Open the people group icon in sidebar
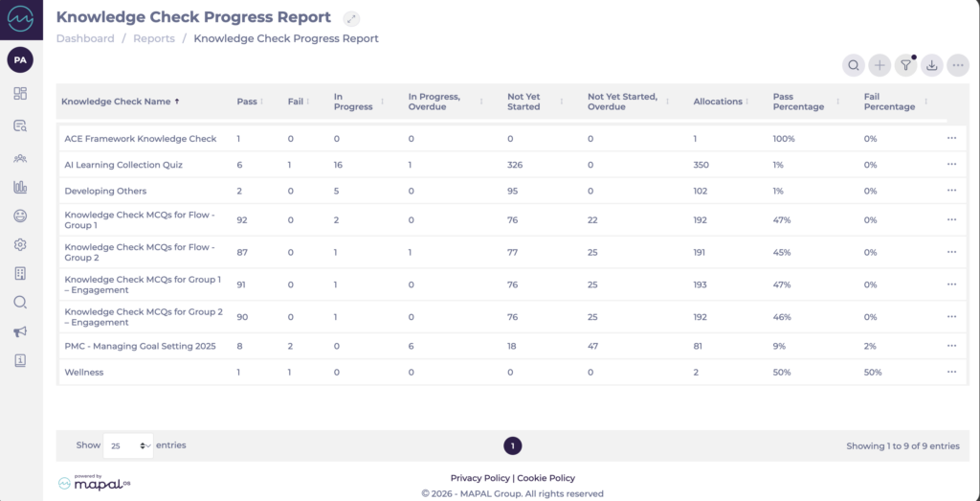980x501 pixels. (x=20, y=157)
